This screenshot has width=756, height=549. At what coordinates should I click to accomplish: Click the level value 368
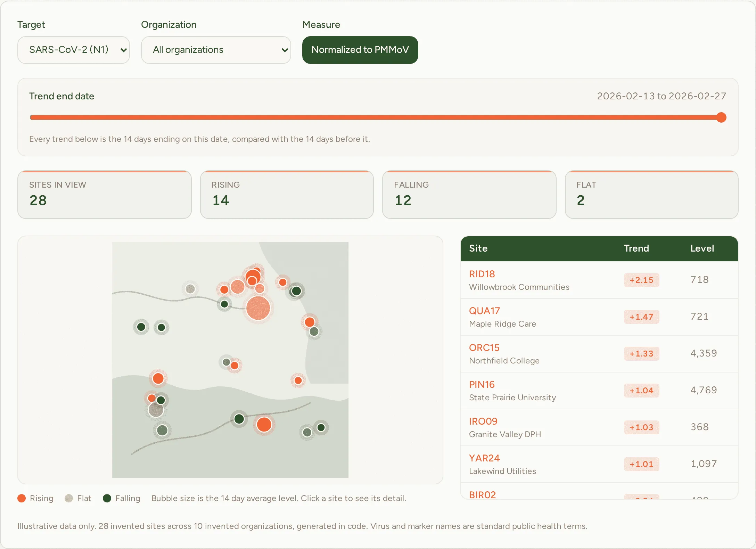[699, 427]
